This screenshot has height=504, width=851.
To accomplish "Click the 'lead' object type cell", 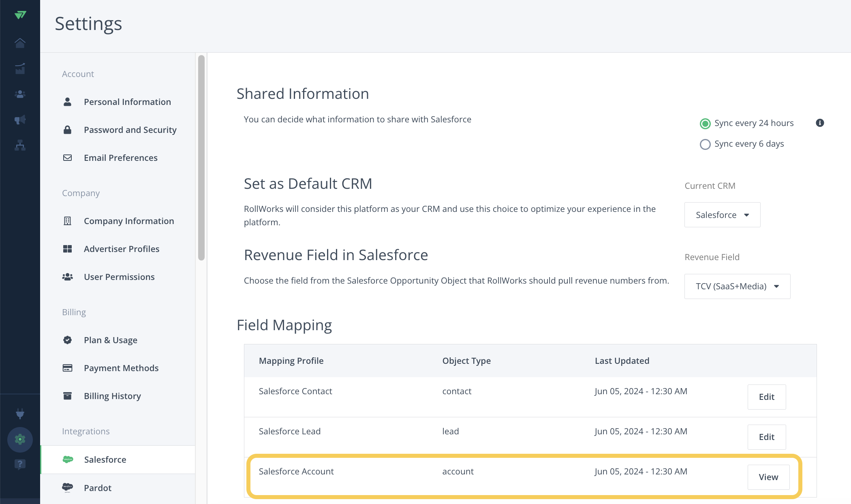I will (x=451, y=431).
